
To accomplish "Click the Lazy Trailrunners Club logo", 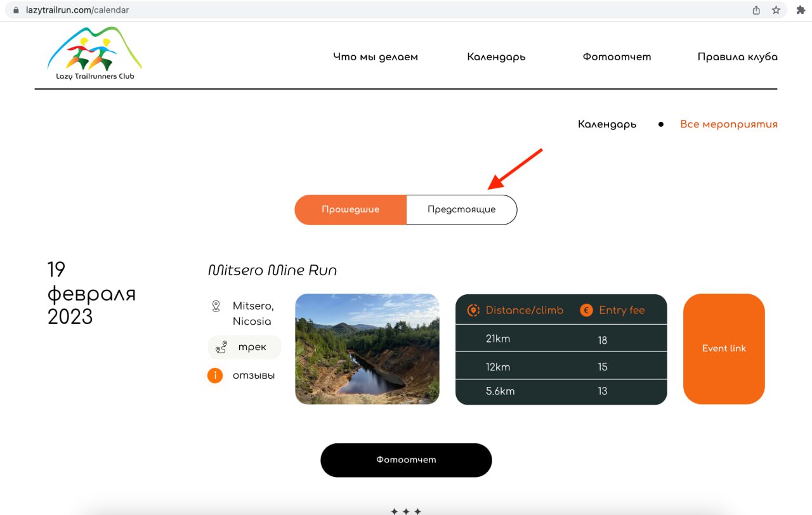I will point(95,54).
